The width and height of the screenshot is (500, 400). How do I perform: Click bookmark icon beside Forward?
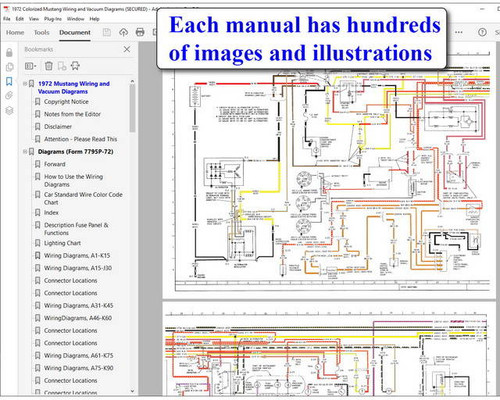(x=38, y=164)
